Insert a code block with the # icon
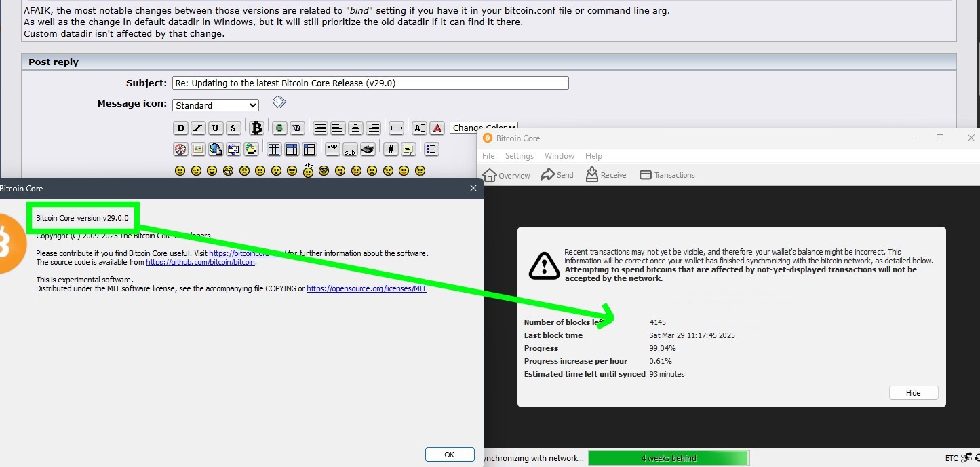The image size is (980, 467). pyautogui.click(x=391, y=149)
